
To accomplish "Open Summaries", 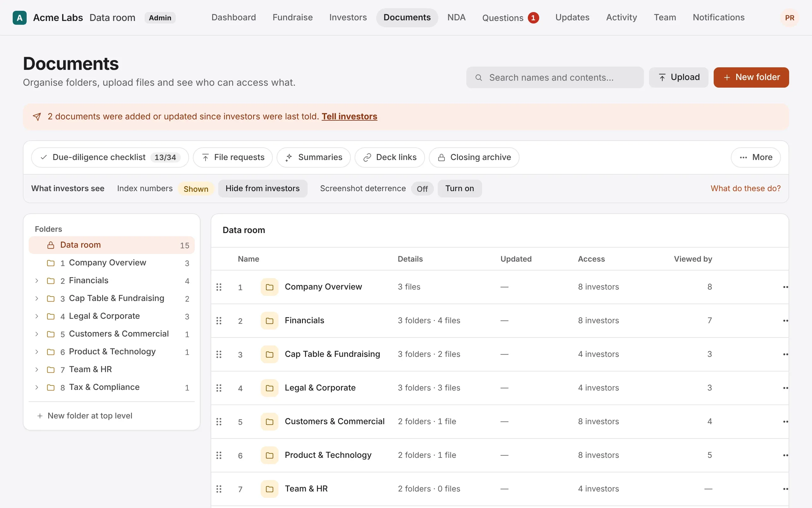I will click(x=313, y=157).
